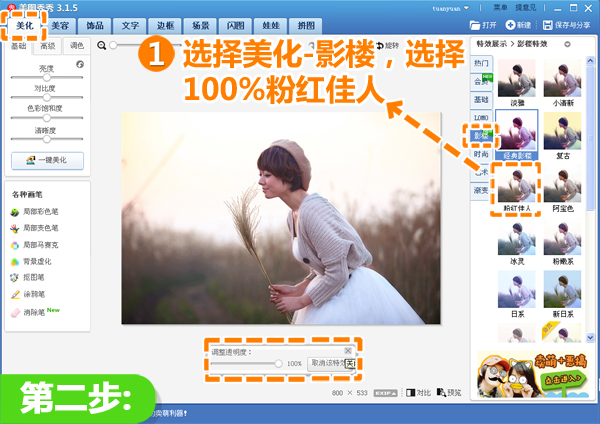The image size is (600, 424).
Task: Open the 影楼 effects category tab
Action: [481, 135]
